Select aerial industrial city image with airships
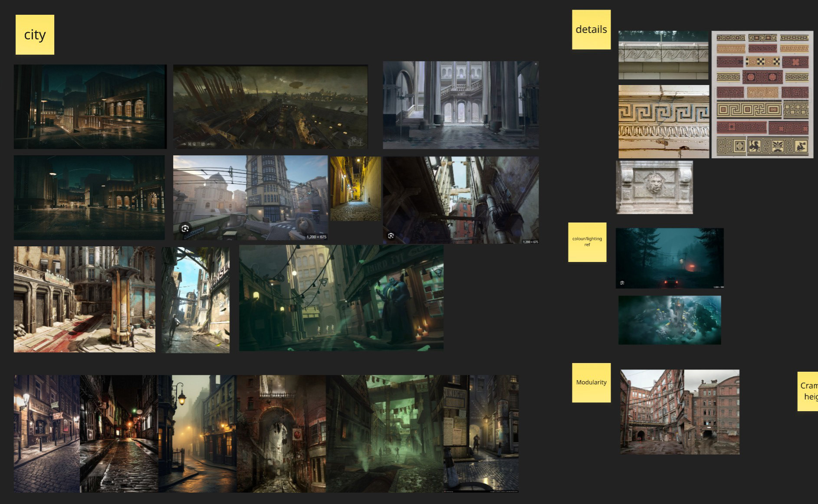The image size is (818, 504). coord(270,107)
